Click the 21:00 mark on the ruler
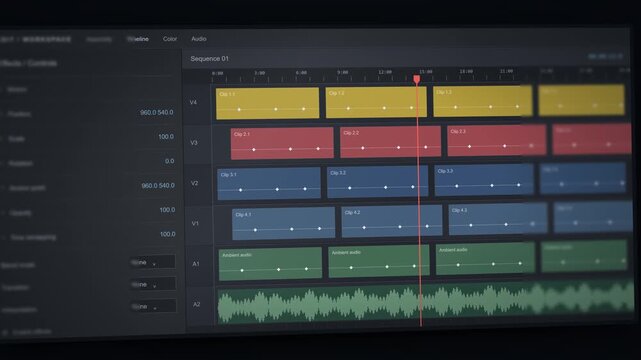Image resolution: width=641 pixels, height=360 pixels. tap(507, 71)
